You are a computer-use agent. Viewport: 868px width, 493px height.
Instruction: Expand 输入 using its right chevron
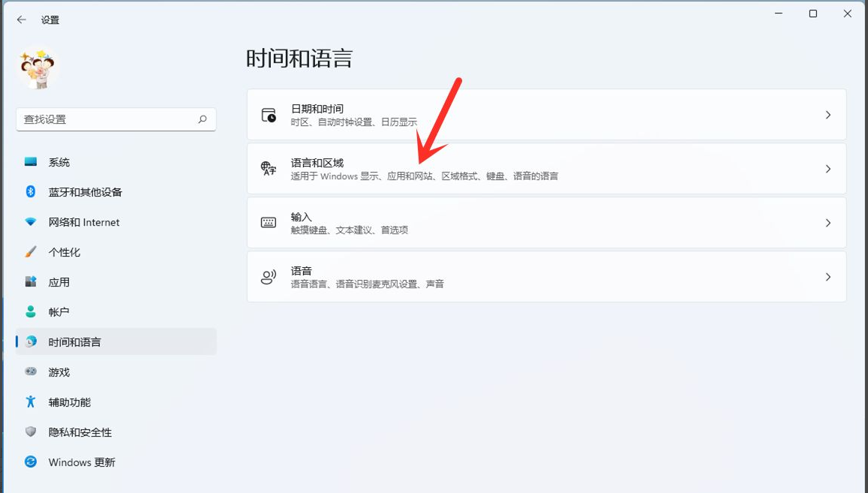click(x=827, y=223)
